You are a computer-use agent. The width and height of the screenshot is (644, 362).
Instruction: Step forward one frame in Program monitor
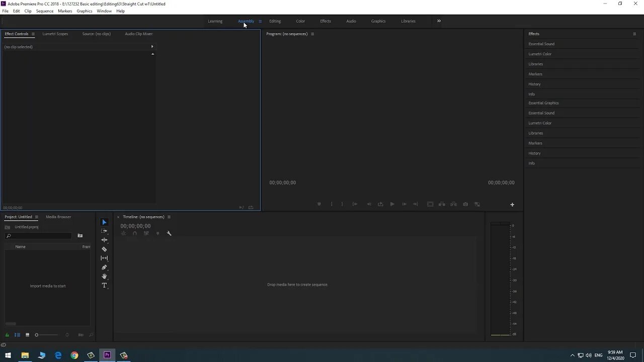(x=404, y=204)
